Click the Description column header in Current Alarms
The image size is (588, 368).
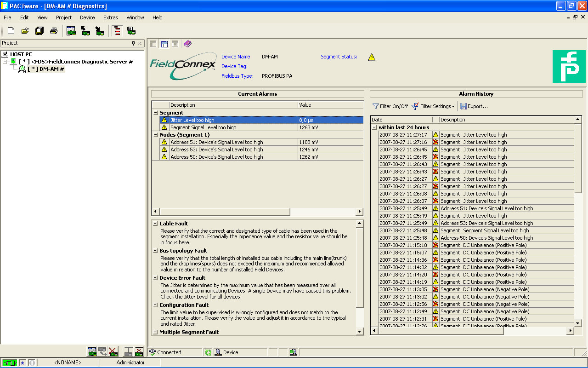[233, 105]
